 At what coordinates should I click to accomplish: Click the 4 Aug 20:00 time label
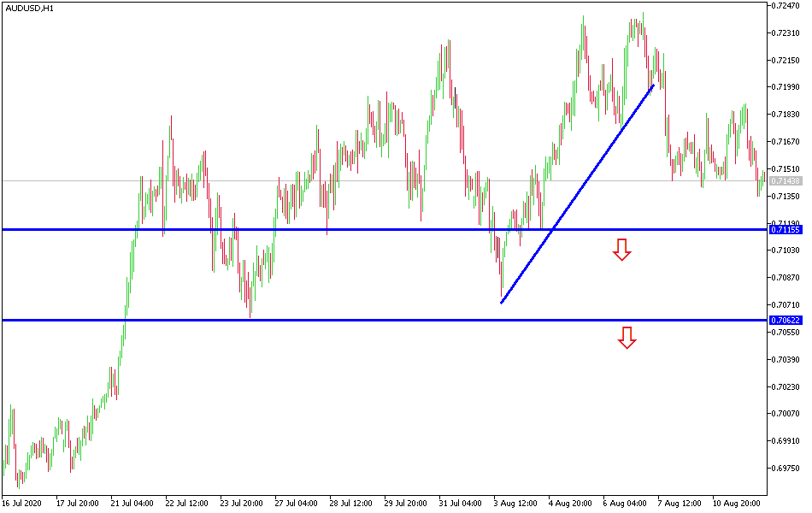tap(570, 503)
